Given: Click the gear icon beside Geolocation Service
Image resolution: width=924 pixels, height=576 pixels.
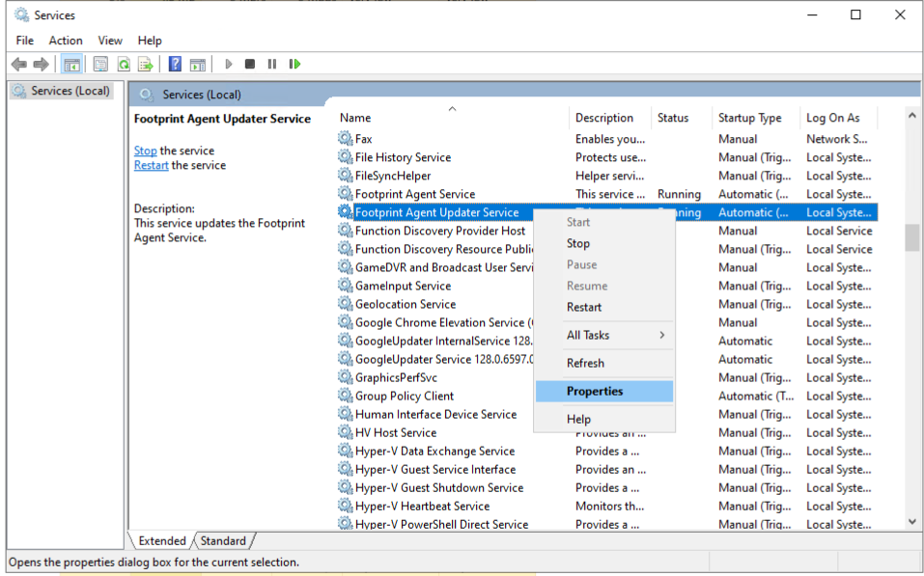Looking at the screenshot, I should (346, 303).
